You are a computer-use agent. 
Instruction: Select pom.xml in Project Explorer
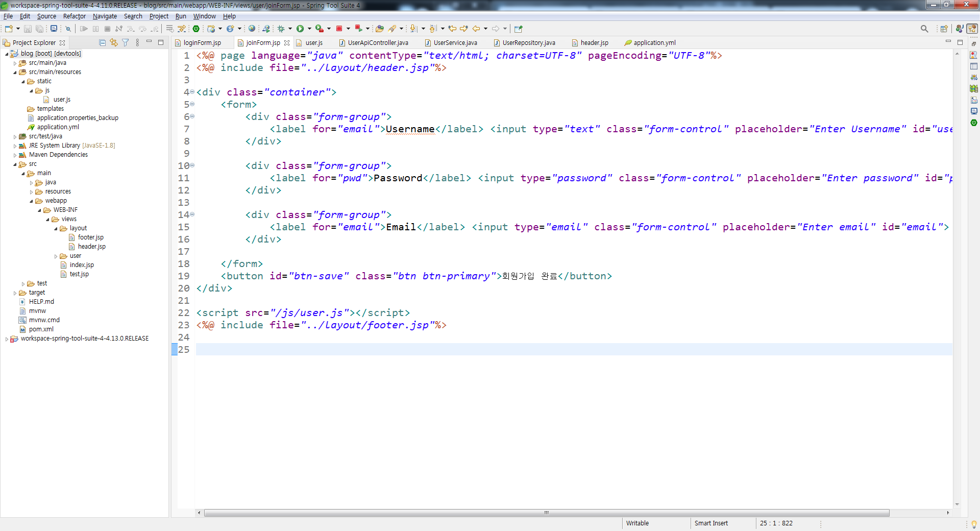41,329
